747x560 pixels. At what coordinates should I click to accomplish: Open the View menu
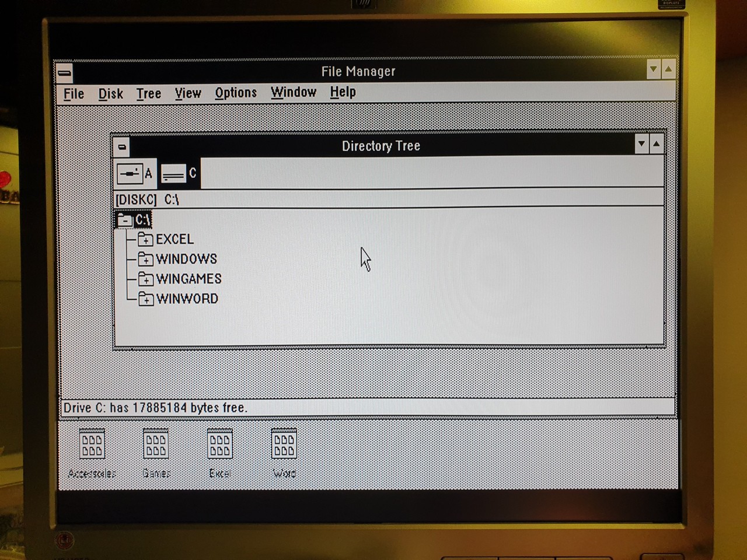pos(188,93)
